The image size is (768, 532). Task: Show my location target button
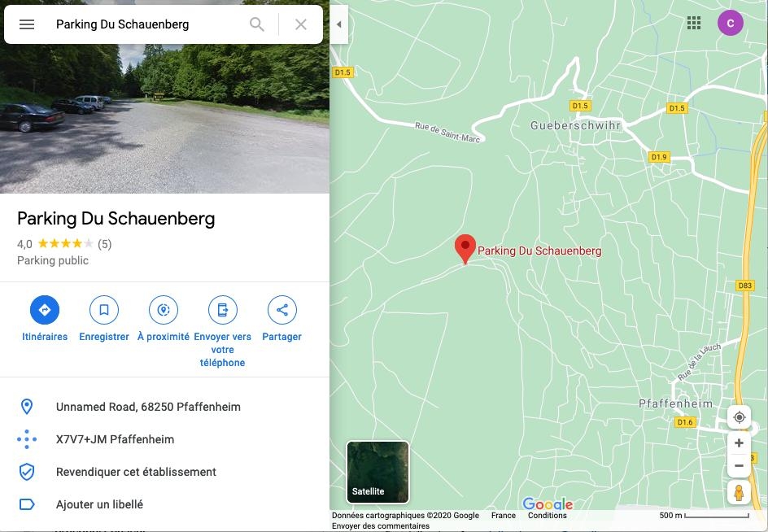[739, 417]
